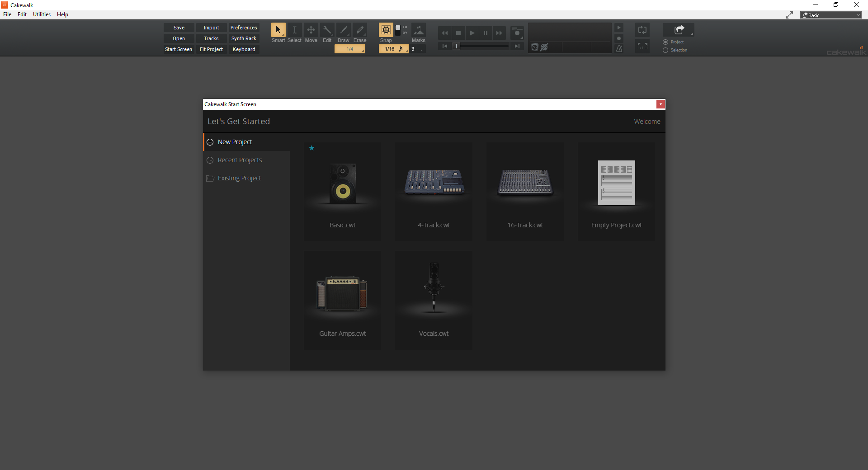The image size is (868, 470).
Task: Choose the Basic.cwt speaker template
Action: coord(342,192)
